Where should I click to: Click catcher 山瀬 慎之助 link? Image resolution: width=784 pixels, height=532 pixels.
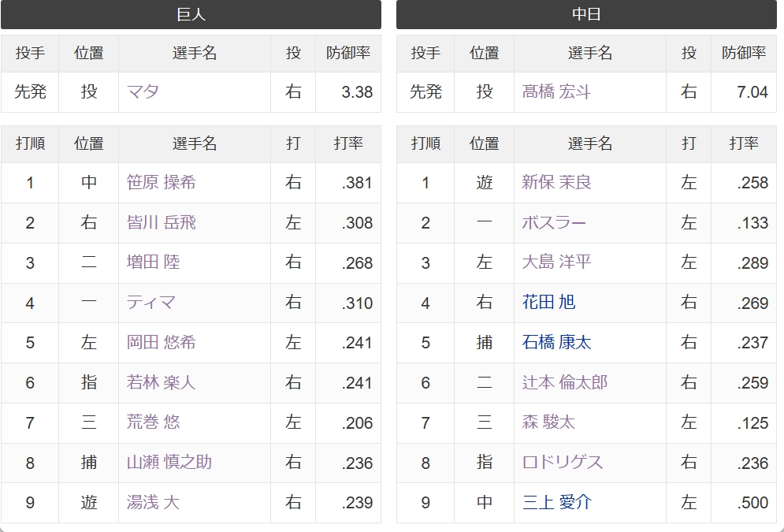(169, 463)
